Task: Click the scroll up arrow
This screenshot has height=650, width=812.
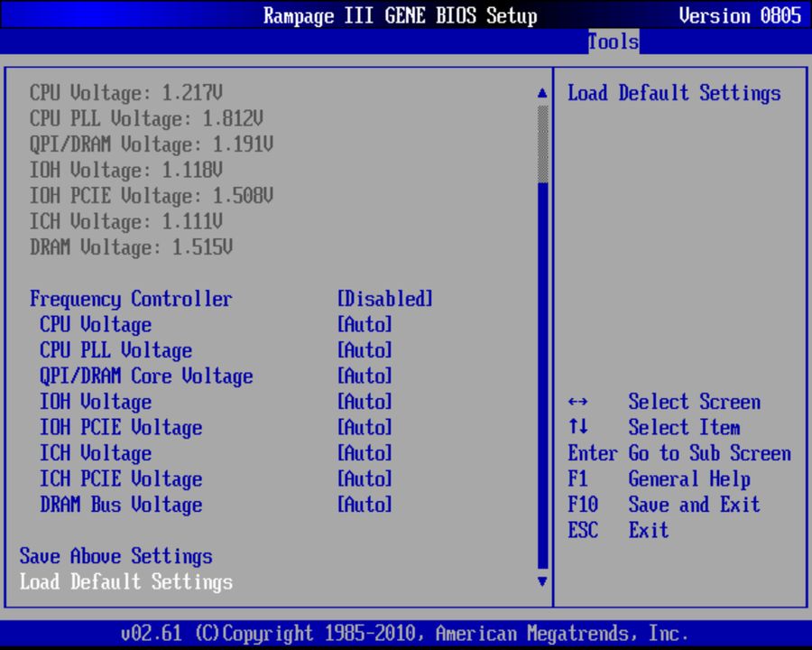Action: pyautogui.click(x=542, y=93)
